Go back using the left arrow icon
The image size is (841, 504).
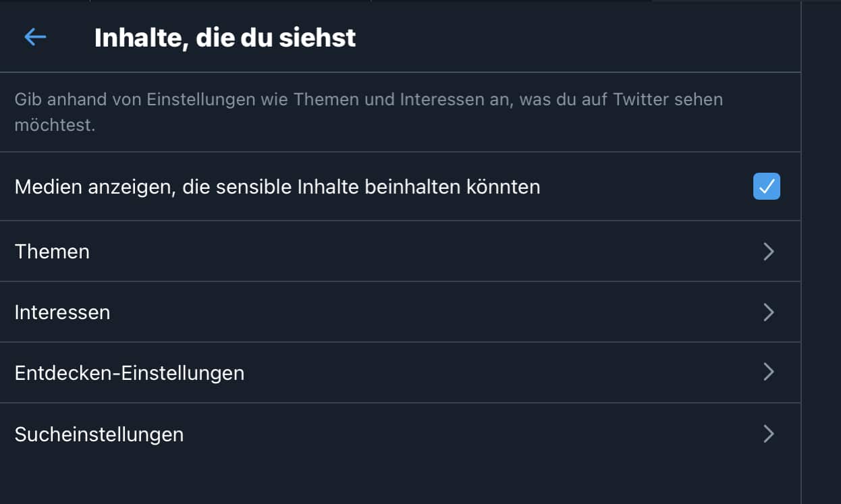(x=35, y=37)
